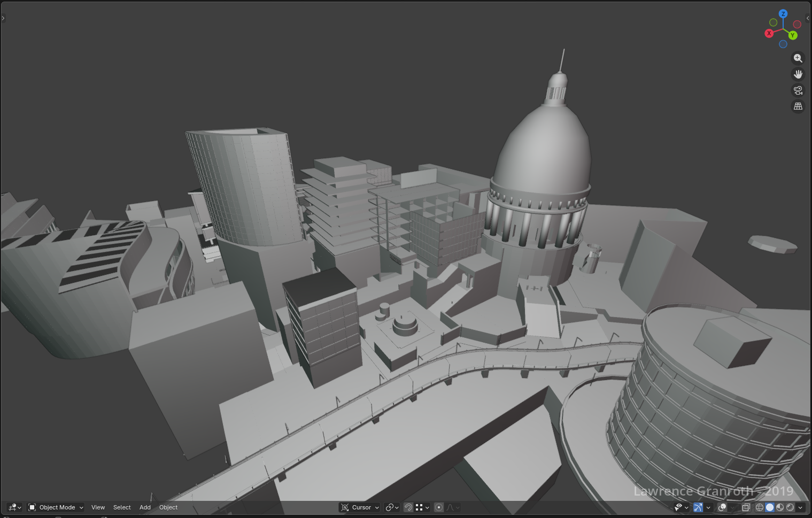Switch to rendered viewport shading
Viewport: 812px width, 518px height.
coord(790,507)
